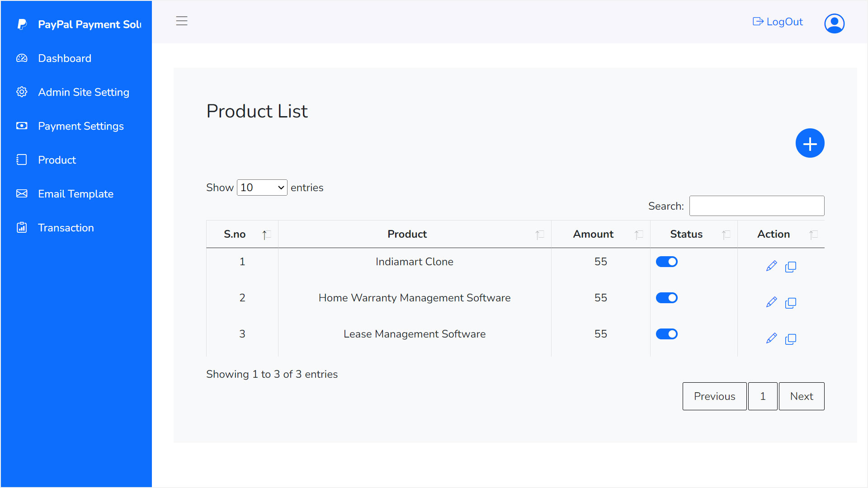Expand the Amount column sort options
868x488 pixels.
[x=638, y=234]
